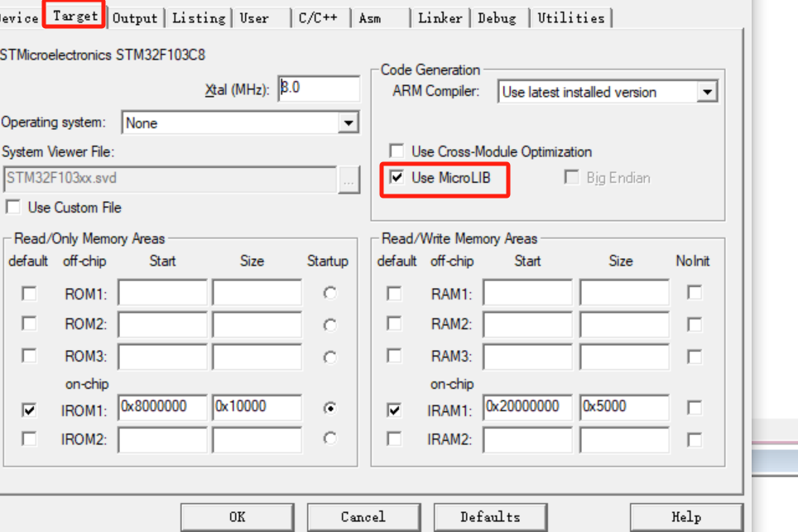Check RAM3 default checkbox

click(x=394, y=356)
